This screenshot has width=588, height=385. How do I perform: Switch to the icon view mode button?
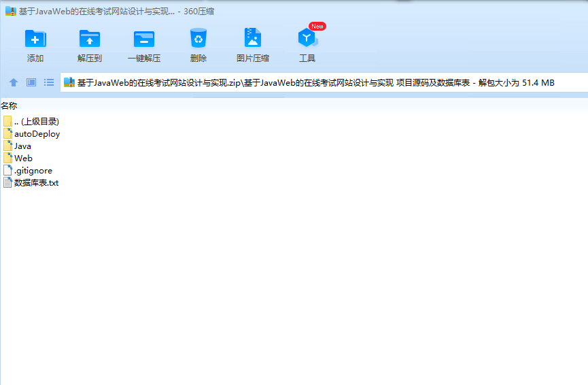tap(31, 82)
